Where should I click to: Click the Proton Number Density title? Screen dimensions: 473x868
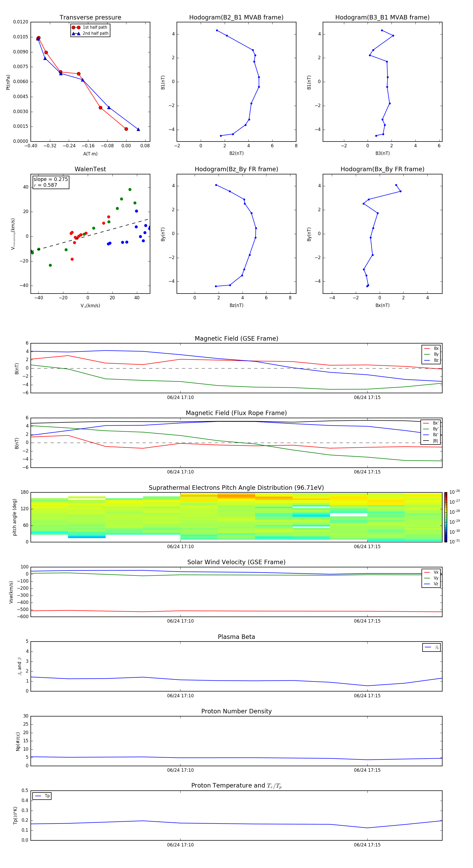pyautogui.click(x=236, y=711)
